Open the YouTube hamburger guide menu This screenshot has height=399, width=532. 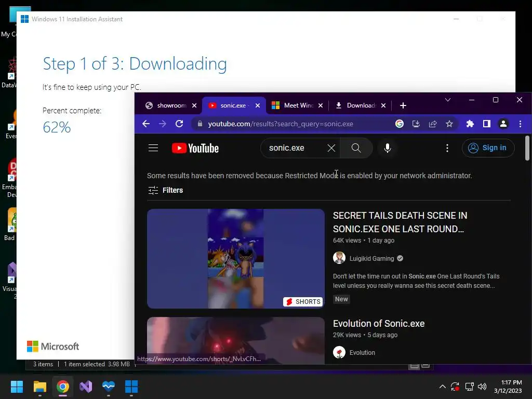[x=153, y=148]
